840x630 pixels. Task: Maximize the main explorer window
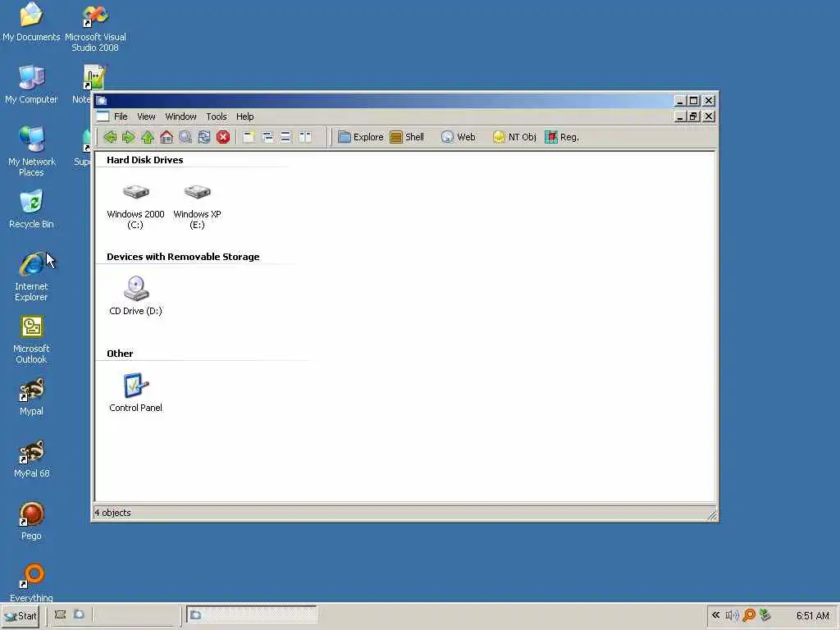694,100
